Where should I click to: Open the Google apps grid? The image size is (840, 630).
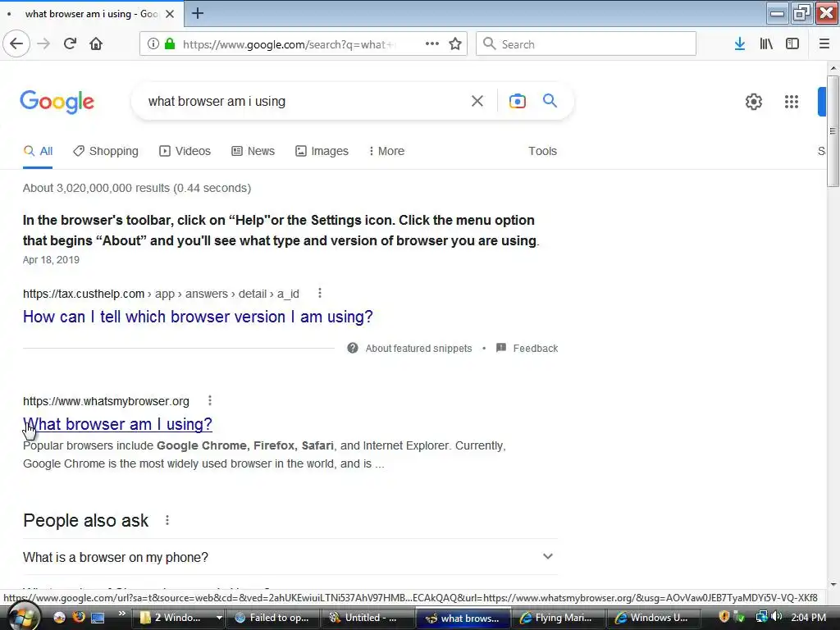point(792,102)
